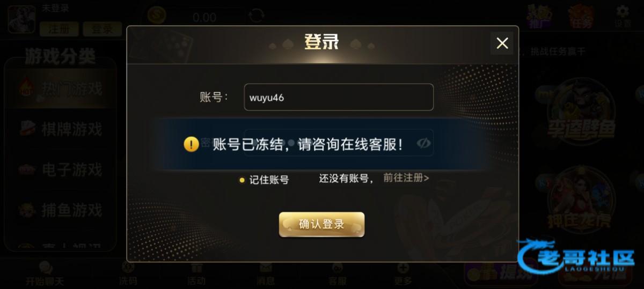Viewport: 644px width, 289px height.
Task: Toggle password visibility eye icon
Action: point(424,143)
